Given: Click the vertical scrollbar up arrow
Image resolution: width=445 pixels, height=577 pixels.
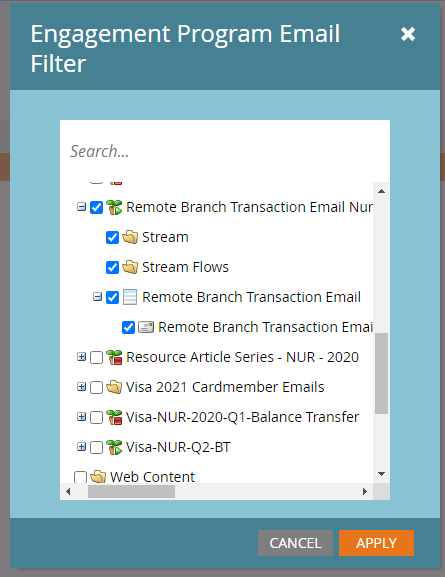Looking at the screenshot, I should (x=381, y=191).
